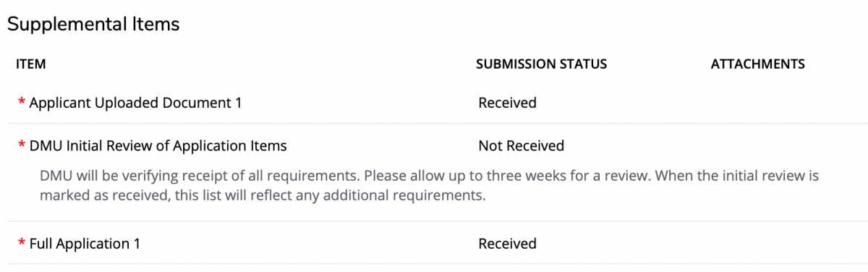This screenshot has height=272, width=868.
Task: Click the ATTACHMENTS column header
Action: (x=757, y=64)
